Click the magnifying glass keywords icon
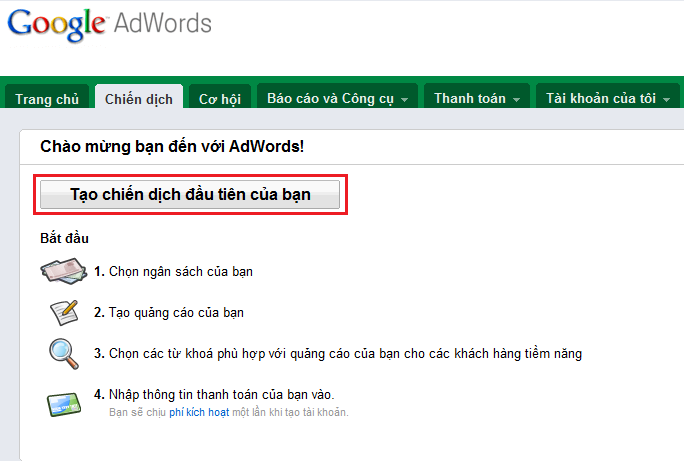691x461 pixels. coord(64,353)
